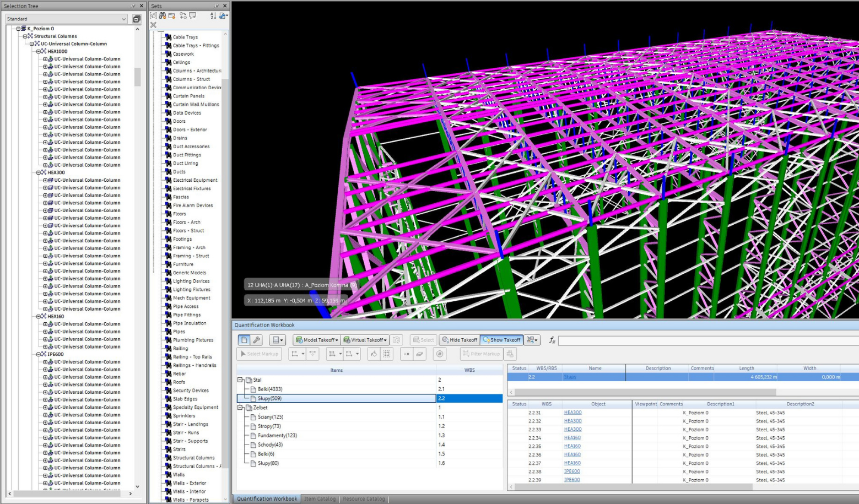Click the Add comment icon in Sets
The width and height of the screenshot is (859, 504).
pos(193,16)
